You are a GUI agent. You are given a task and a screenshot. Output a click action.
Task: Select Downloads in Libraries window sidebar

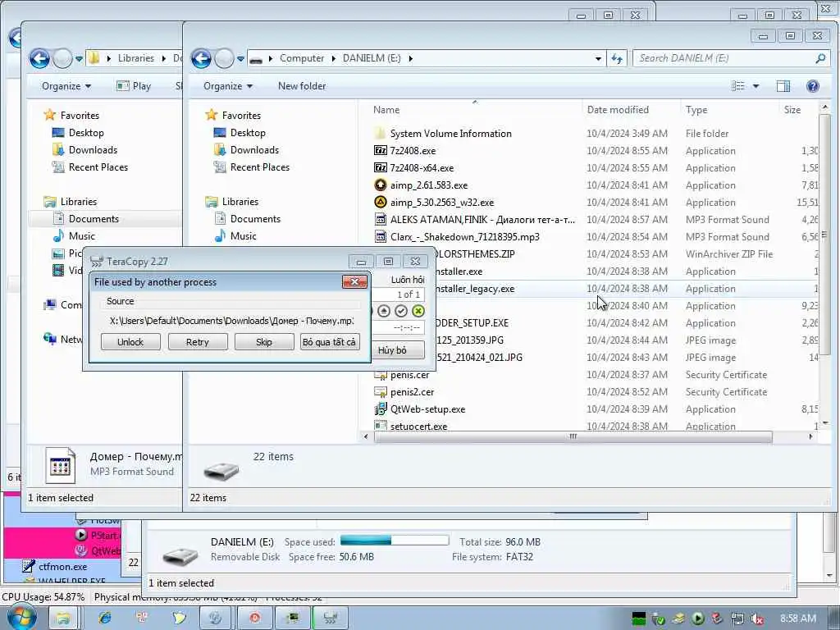click(x=93, y=149)
